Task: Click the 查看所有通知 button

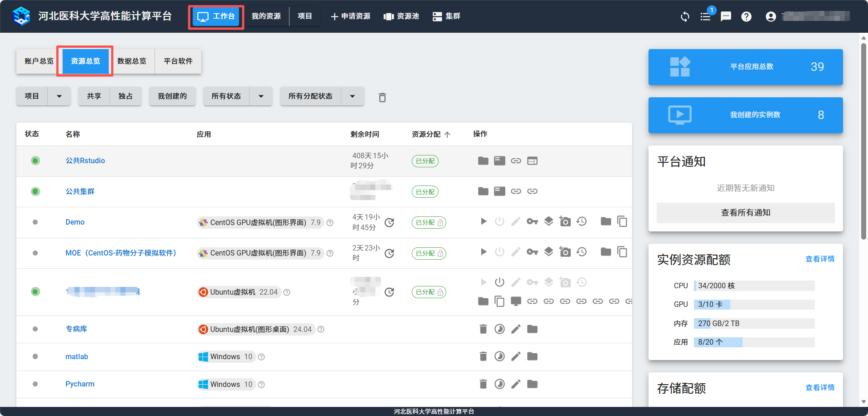Action: click(745, 213)
